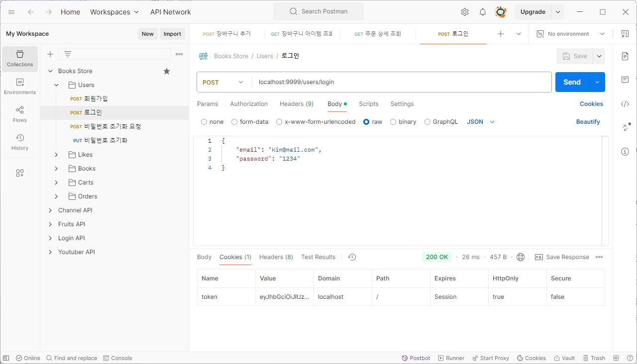Viewport: 637px width, 364px height.
Task: Open the hamburger menu icon
Action: click(x=11, y=12)
